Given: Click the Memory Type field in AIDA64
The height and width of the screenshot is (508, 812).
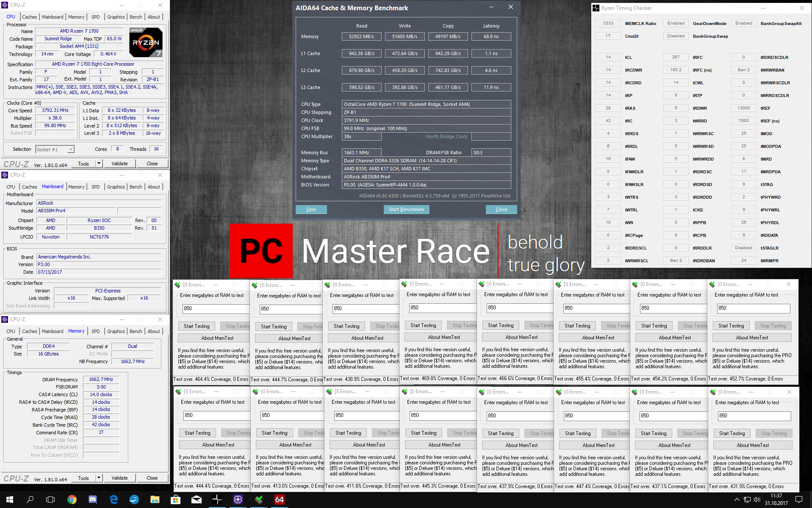Looking at the screenshot, I should pyautogui.click(x=427, y=161).
